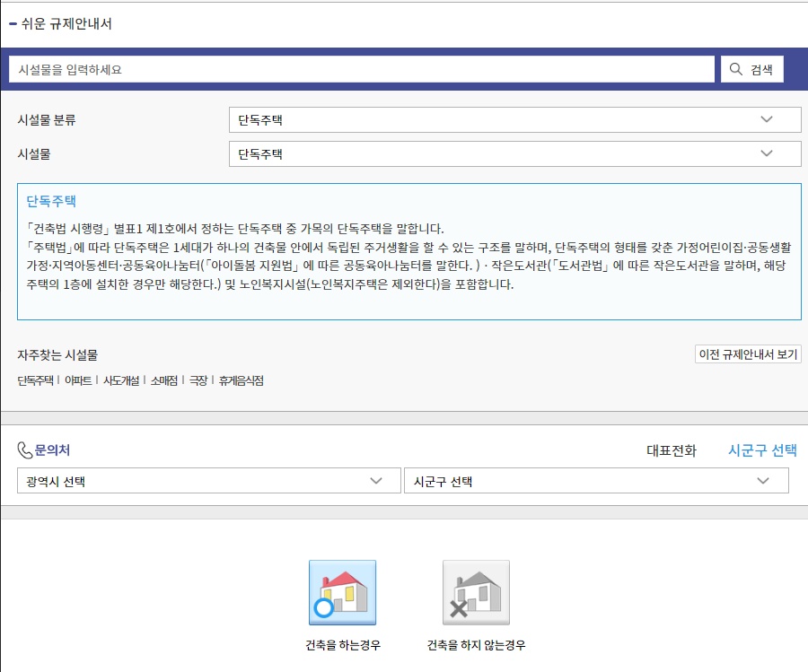Click the magnifier icon in search button
The image size is (808, 672).
(x=736, y=69)
